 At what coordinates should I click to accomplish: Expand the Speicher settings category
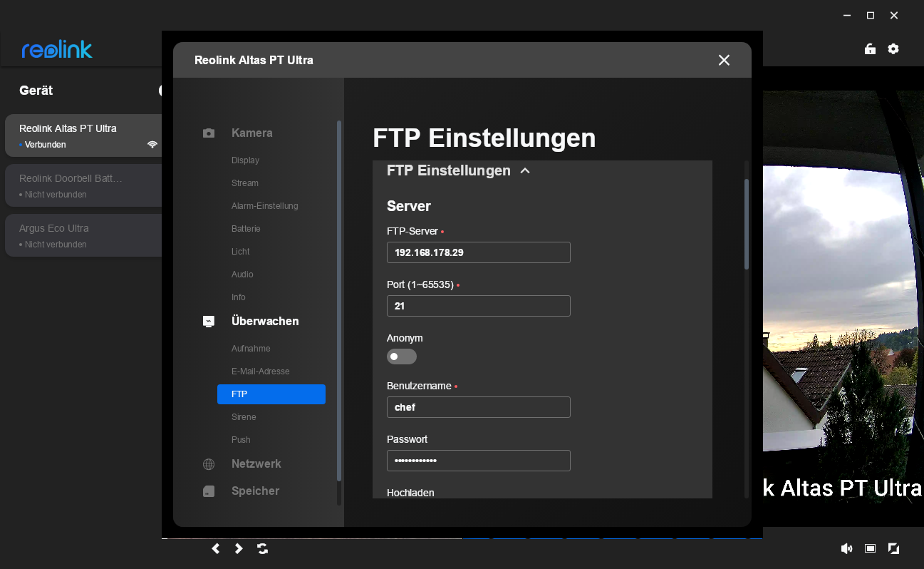click(x=255, y=491)
